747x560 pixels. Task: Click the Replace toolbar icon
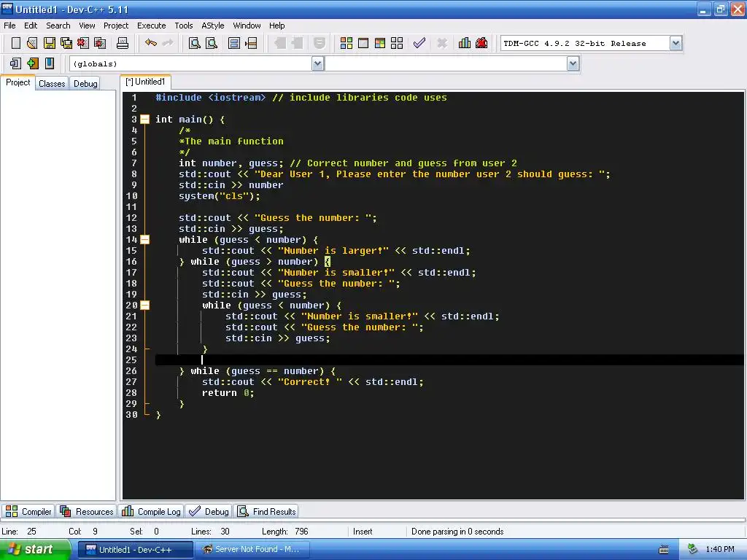click(x=212, y=43)
